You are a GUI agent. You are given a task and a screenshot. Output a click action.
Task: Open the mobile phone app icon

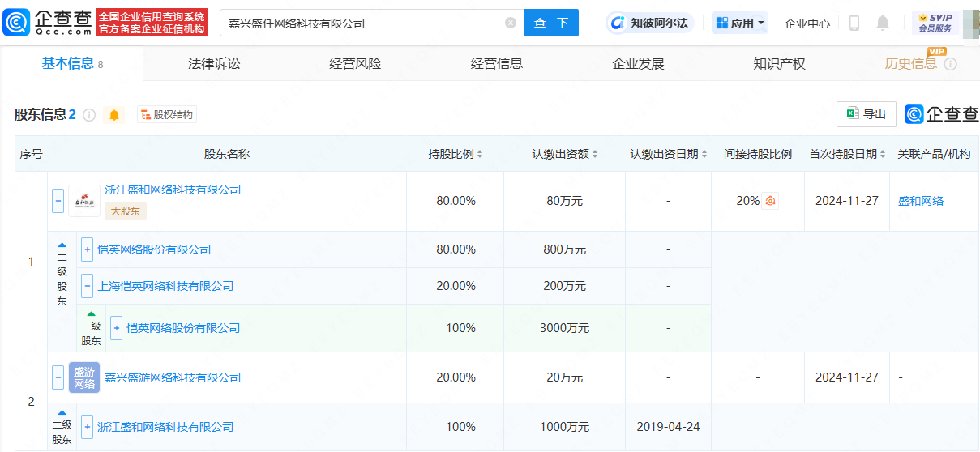point(854,23)
